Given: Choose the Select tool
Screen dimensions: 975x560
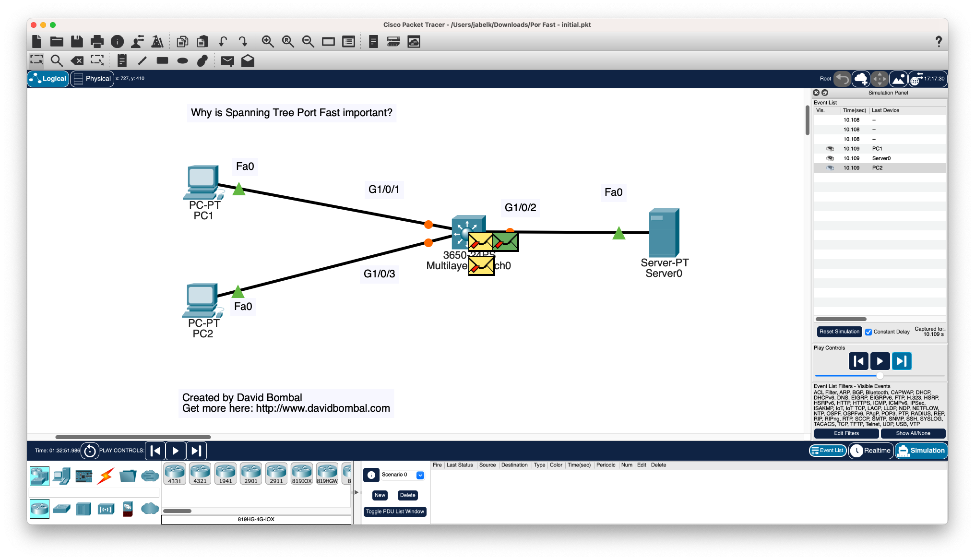Looking at the screenshot, I should pyautogui.click(x=36, y=60).
